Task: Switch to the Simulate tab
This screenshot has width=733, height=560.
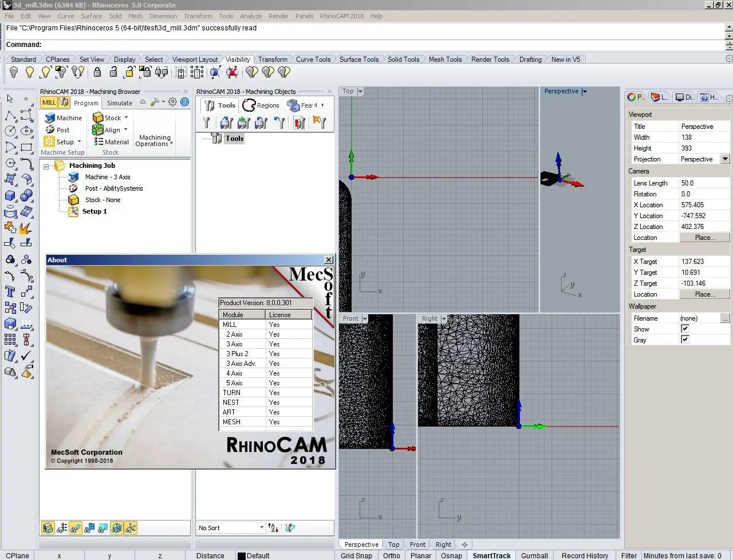Action: point(119,103)
